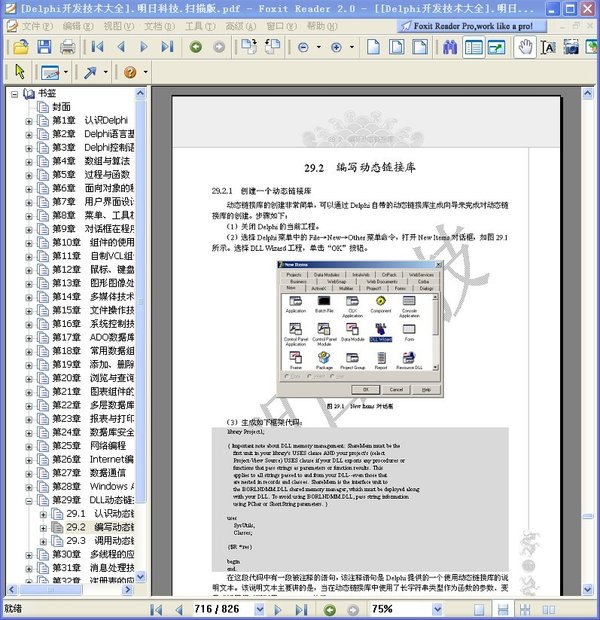
Task: Open zoom in dropdown arrow
Action: pos(352,47)
